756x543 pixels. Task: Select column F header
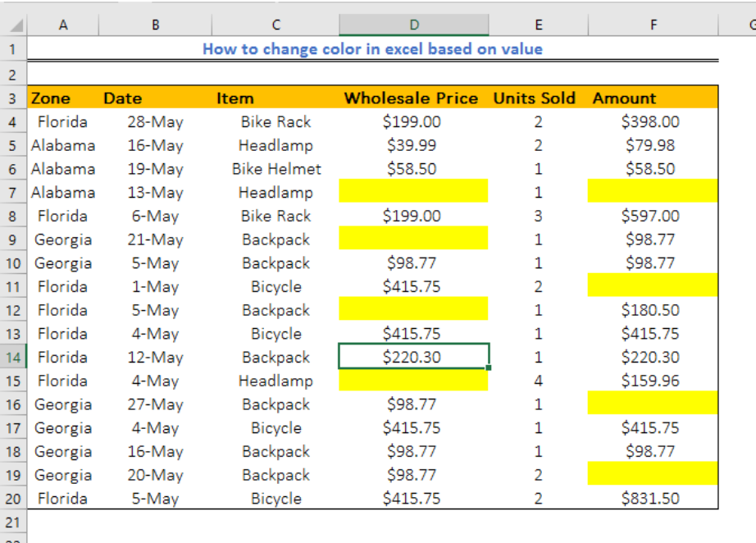[x=653, y=25]
